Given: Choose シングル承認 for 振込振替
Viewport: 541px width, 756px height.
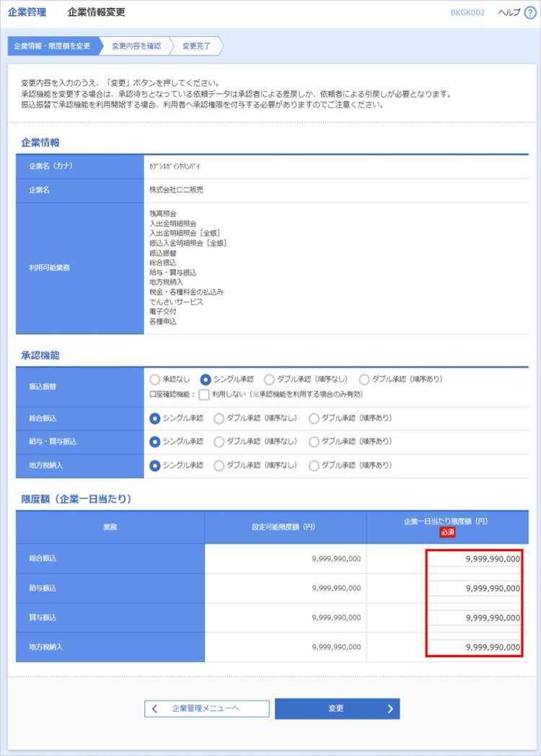Looking at the screenshot, I should 206,379.
